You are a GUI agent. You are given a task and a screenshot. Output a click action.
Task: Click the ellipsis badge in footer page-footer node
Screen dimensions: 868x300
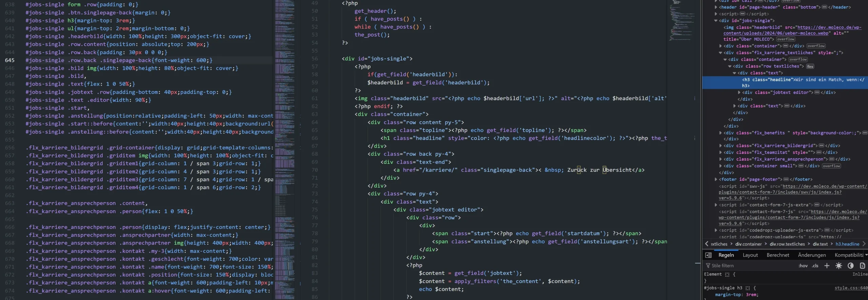tap(786, 179)
